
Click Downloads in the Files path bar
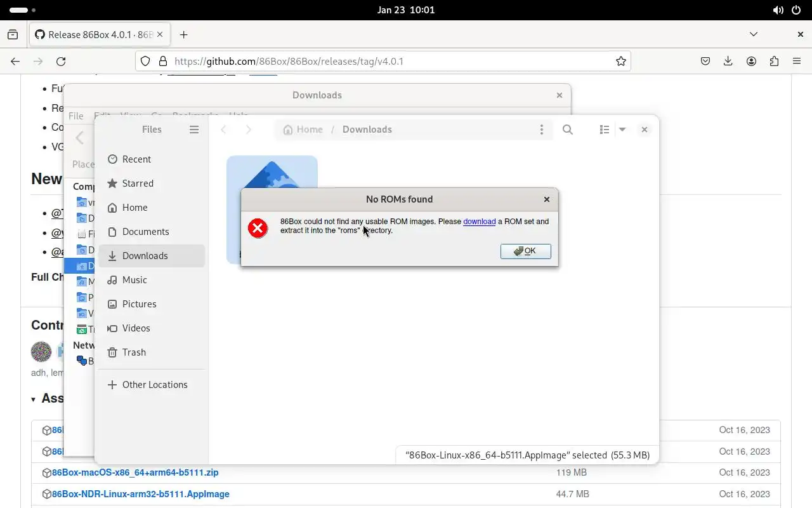click(x=367, y=130)
